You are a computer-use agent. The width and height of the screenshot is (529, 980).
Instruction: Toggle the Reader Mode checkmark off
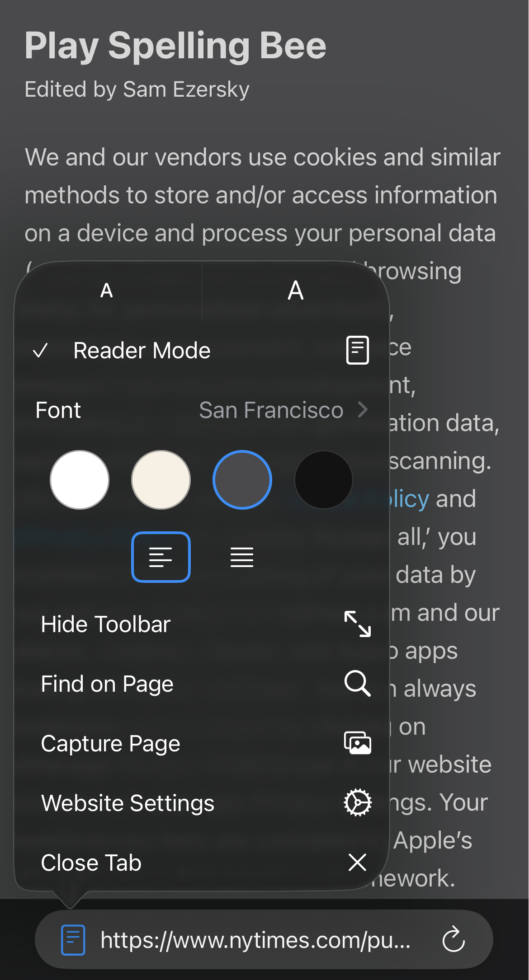tap(41, 351)
